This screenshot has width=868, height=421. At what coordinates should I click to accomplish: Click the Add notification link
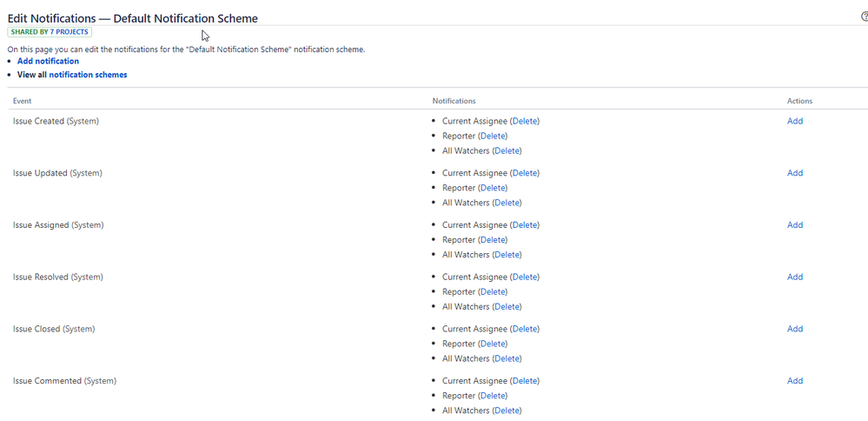pyautogui.click(x=48, y=62)
